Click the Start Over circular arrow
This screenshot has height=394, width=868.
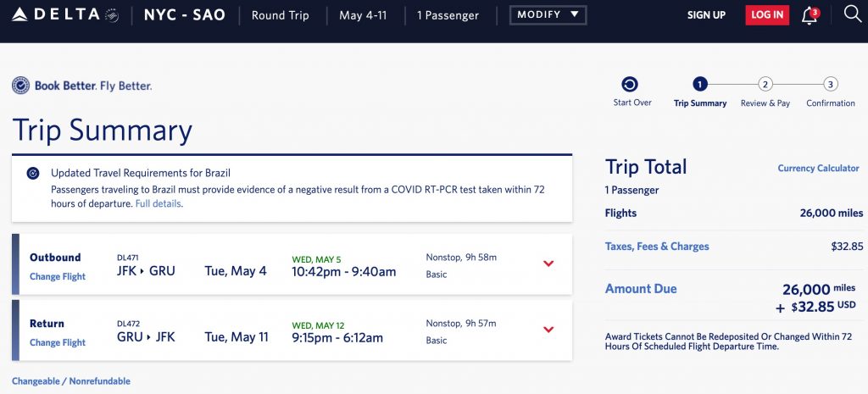(630, 85)
